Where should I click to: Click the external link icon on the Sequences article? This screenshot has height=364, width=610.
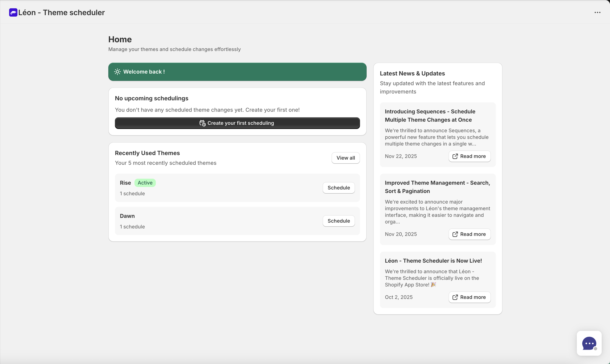click(455, 156)
